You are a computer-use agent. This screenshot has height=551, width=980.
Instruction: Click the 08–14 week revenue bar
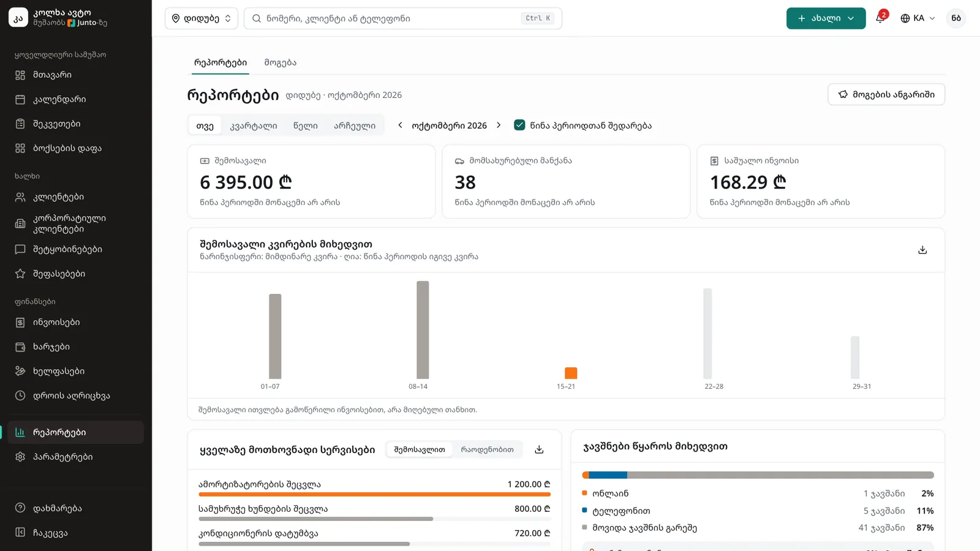coord(423,330)
